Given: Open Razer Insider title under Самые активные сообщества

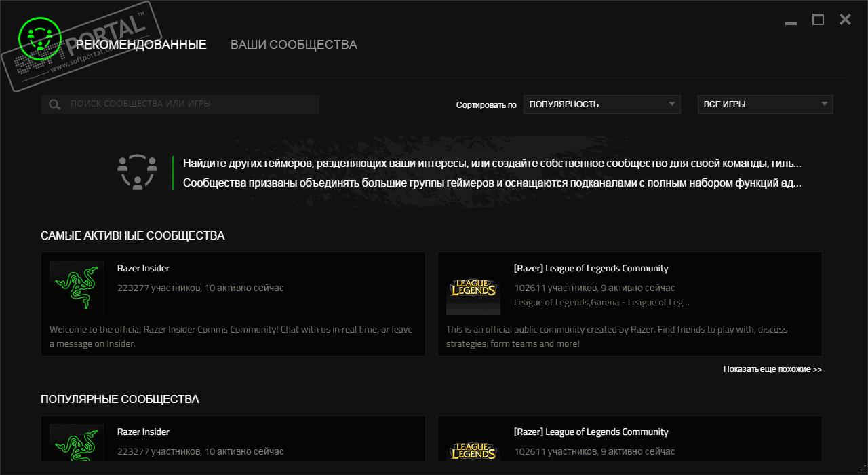Looking at the screenshot, I should tap(143, 269).
